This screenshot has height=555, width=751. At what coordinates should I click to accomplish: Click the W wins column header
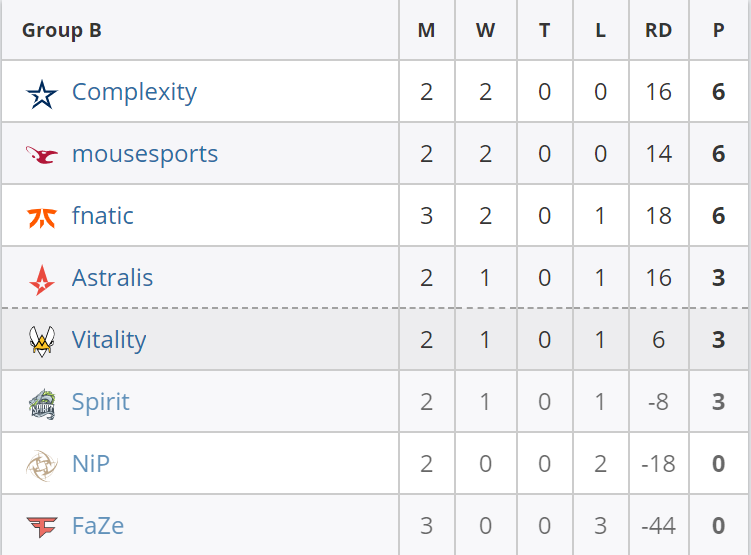point(485,30)
